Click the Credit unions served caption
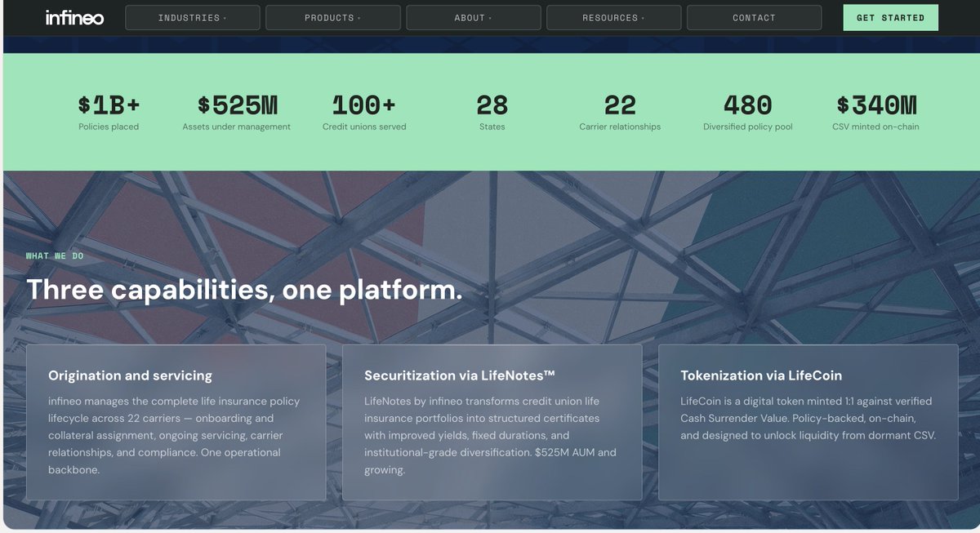Image resolution: width=980 pixels, height=533 pixels. 364,127
